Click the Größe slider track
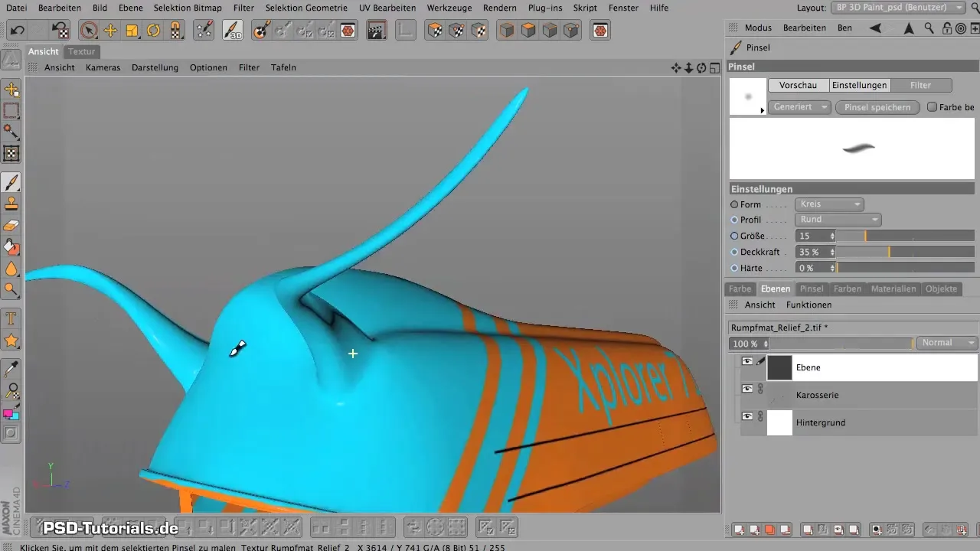The height and width of the screenshot is (551, 980). (x=906, y=236)
